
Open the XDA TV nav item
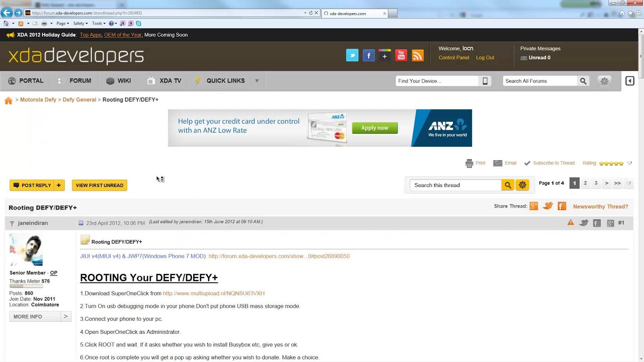click(x=164, y=81)
